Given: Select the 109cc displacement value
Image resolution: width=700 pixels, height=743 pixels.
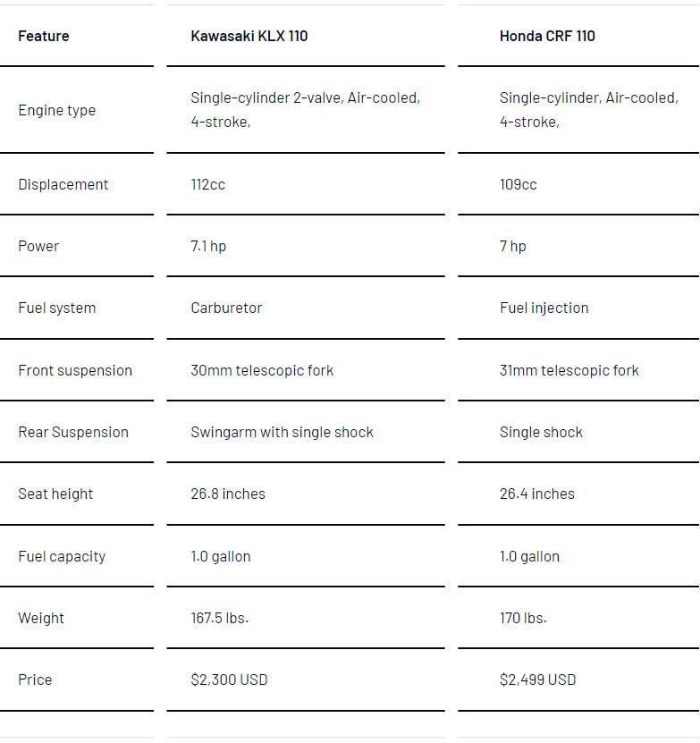Looking at the screenshot, I should [x=518, y=184].
